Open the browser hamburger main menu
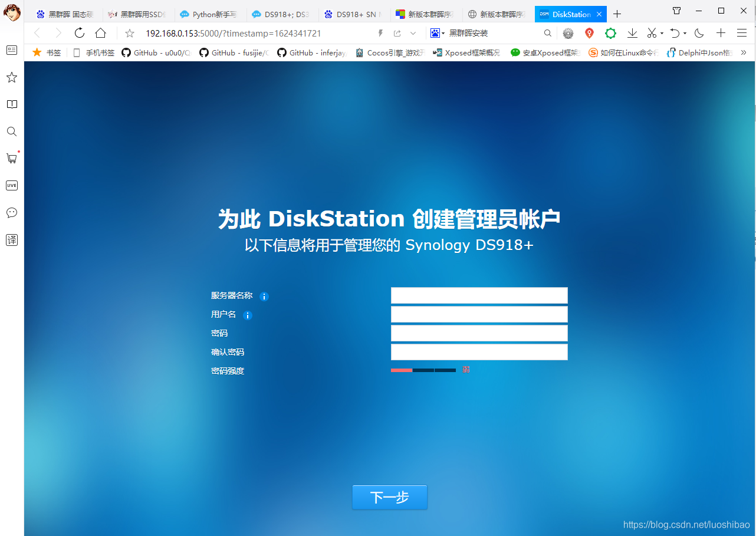This screenshot has height=536, width=756. click(742, 33)
